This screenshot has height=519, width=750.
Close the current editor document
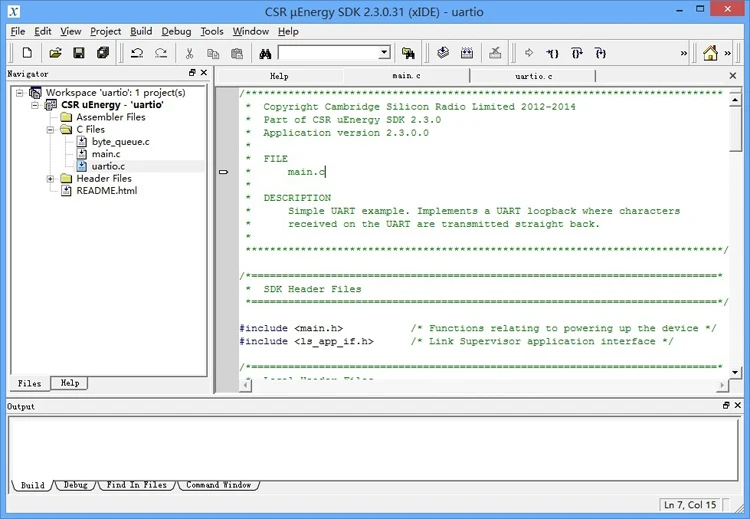733,76
